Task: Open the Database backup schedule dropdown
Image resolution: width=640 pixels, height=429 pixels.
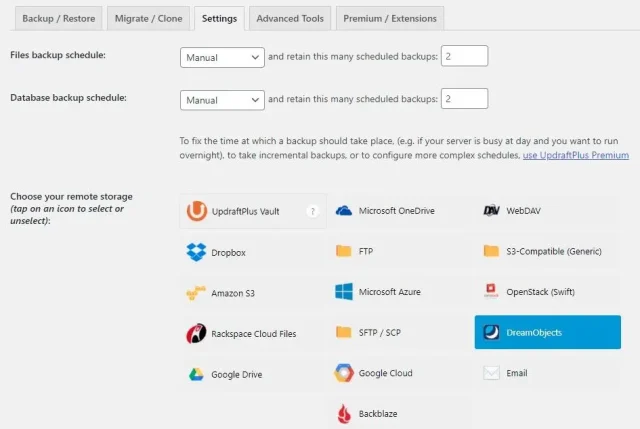Action: point(223,100)
